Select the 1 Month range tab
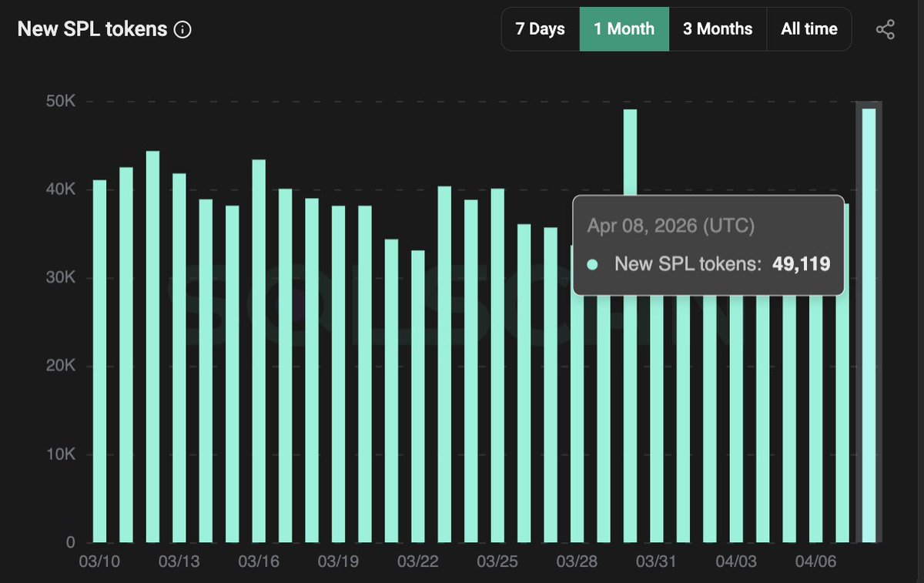 624,29
